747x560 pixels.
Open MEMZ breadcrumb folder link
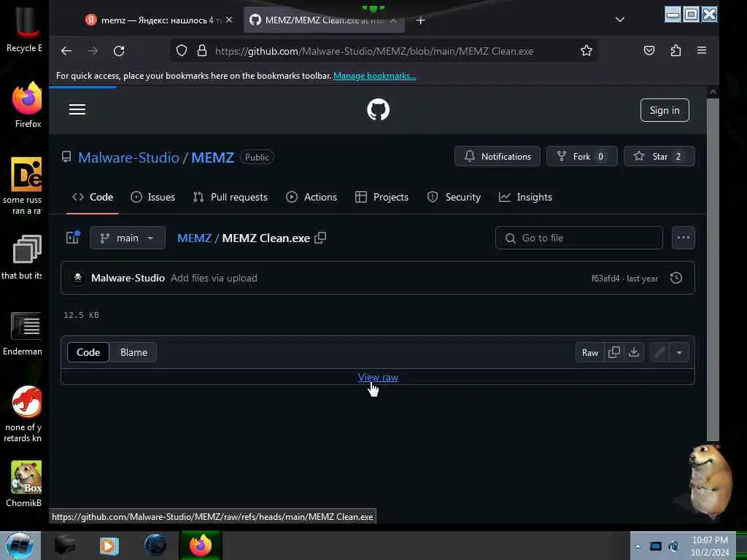[194, 238]
